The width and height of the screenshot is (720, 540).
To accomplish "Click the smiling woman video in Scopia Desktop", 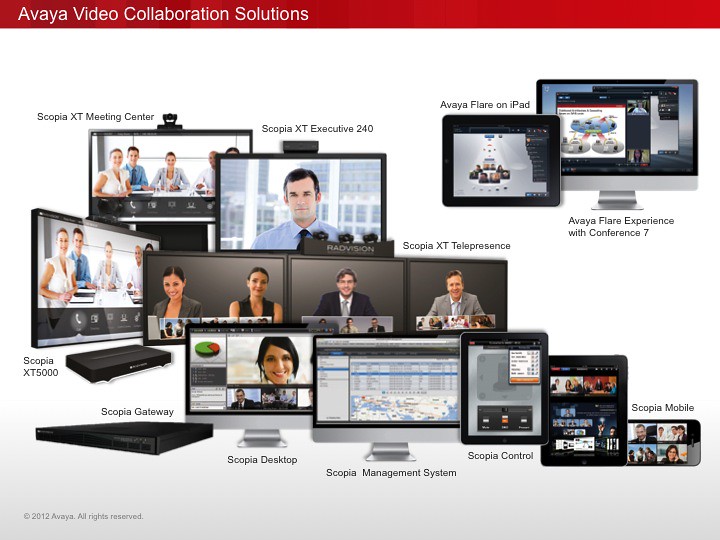I will click(270, 359).
